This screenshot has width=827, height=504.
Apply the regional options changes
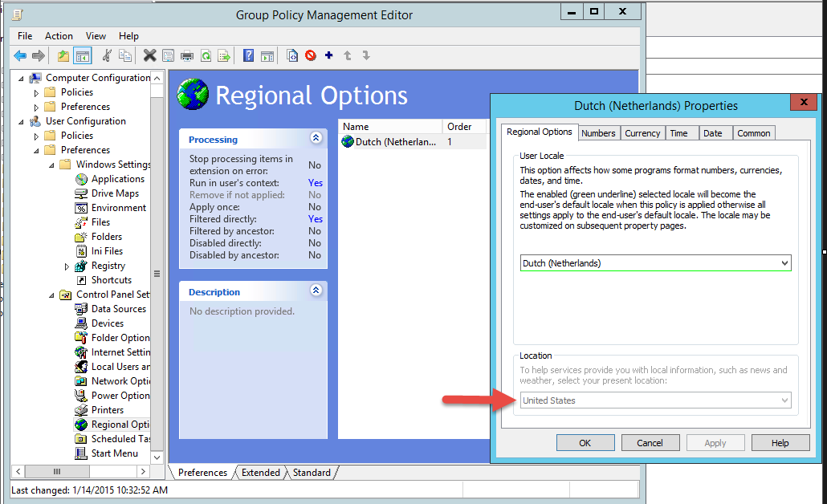(x=715, y=442)
